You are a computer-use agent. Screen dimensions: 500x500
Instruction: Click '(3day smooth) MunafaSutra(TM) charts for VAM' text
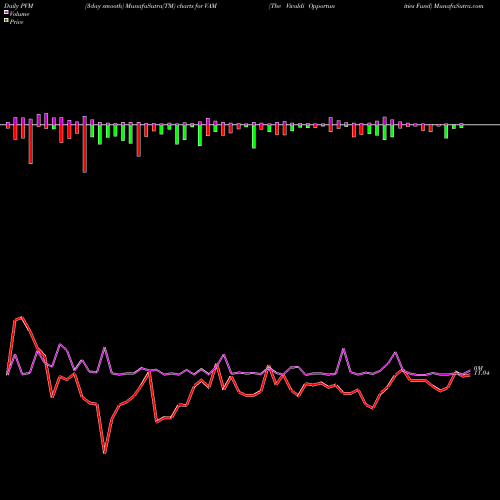151,6
